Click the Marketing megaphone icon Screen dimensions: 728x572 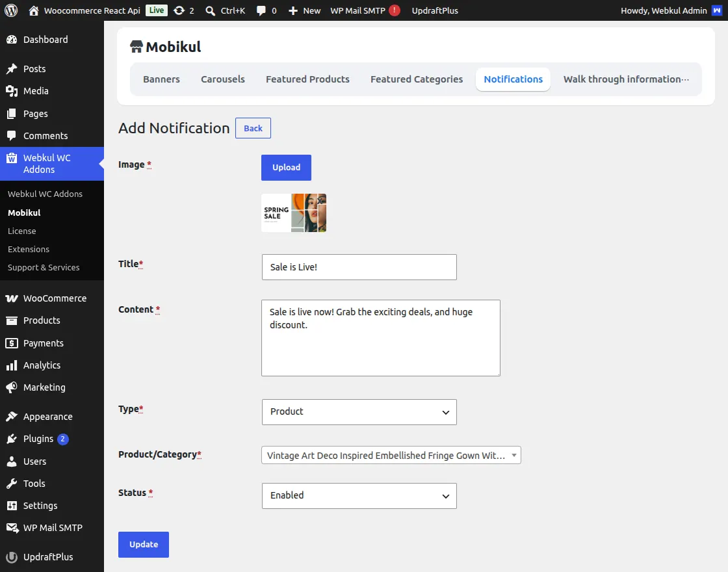(x=12, y=387)
